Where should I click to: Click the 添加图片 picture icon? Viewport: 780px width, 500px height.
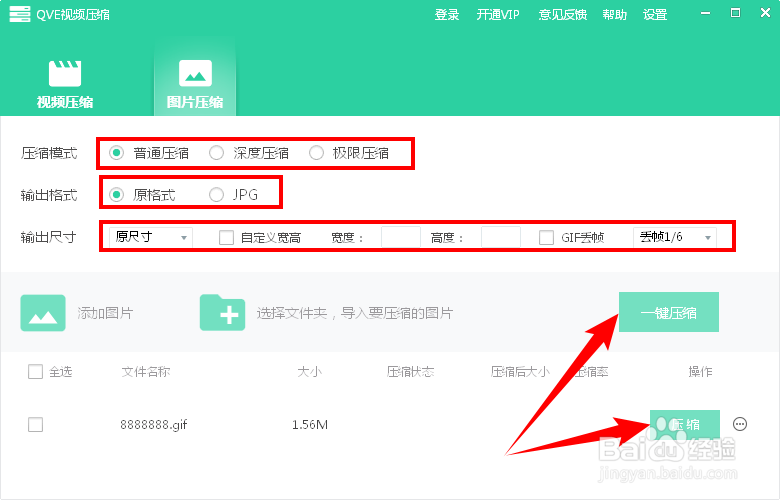43,313
